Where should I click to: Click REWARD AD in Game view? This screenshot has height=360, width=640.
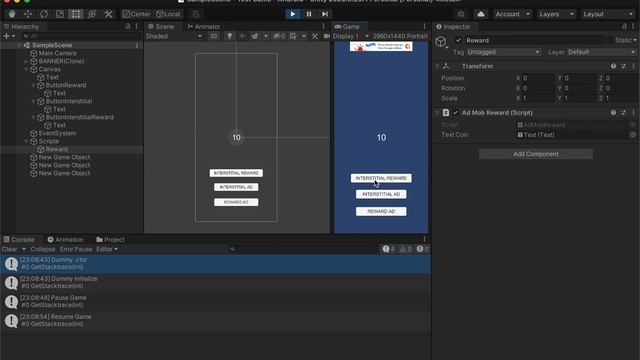pos(381,211)
